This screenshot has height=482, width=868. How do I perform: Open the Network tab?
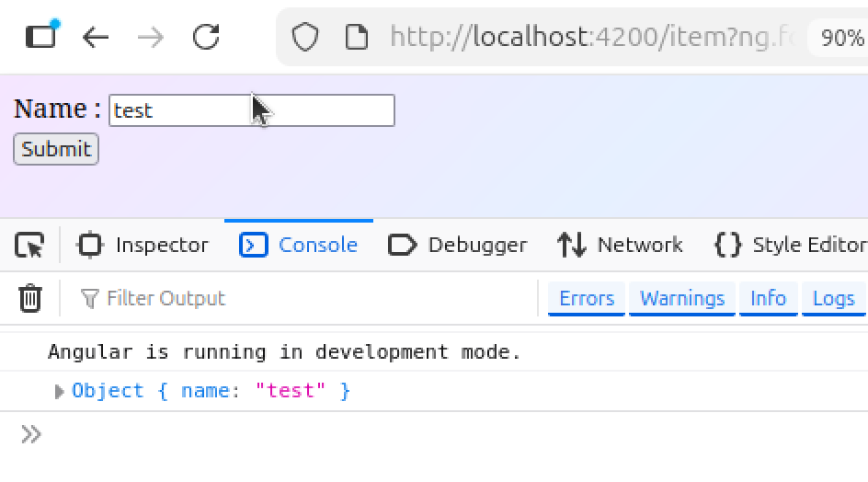(620, 246)
